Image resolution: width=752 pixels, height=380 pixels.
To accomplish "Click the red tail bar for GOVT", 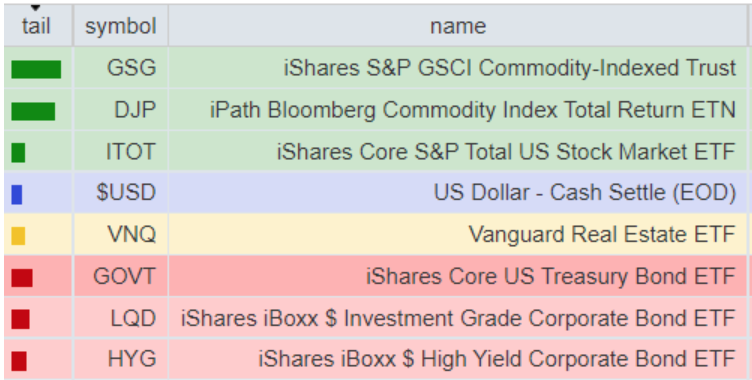I will coord(22,278).
